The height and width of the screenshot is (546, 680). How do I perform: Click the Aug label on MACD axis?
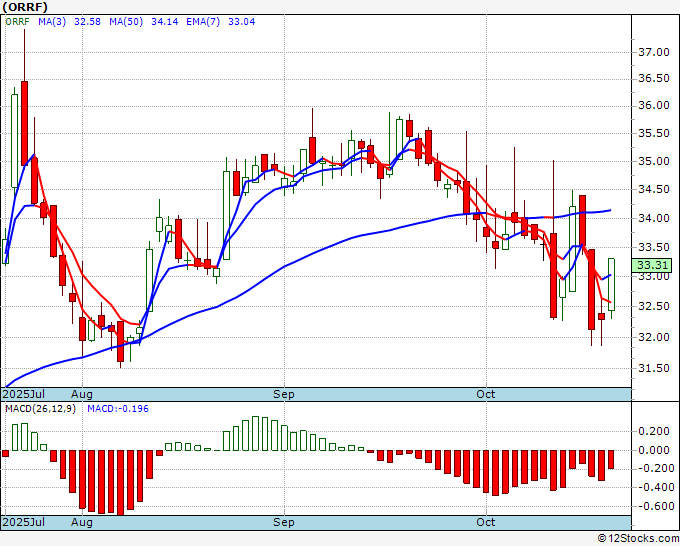[x=82, y=522]
